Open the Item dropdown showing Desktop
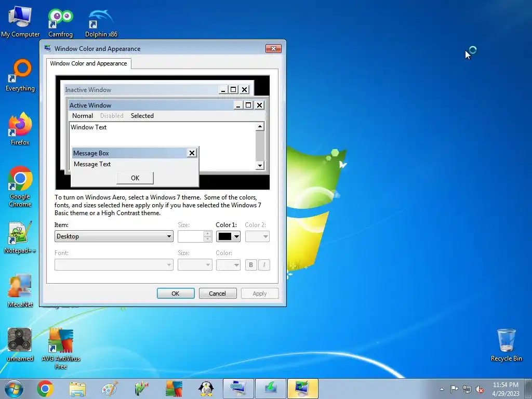Viewport: 532px width, 399px height. [x=114, y=236]
